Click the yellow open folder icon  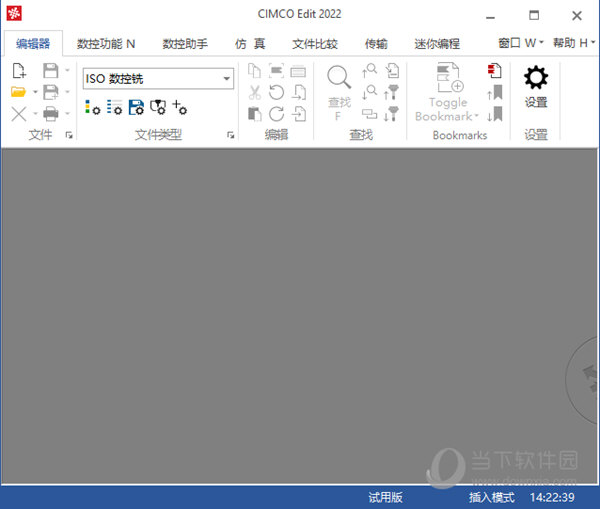(18, 92)
